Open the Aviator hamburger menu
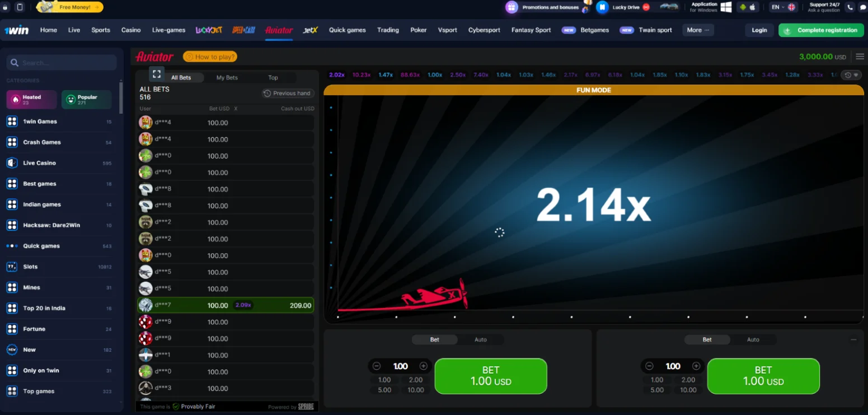This screenshot has width=868, height=415. [x=860, y=57]
